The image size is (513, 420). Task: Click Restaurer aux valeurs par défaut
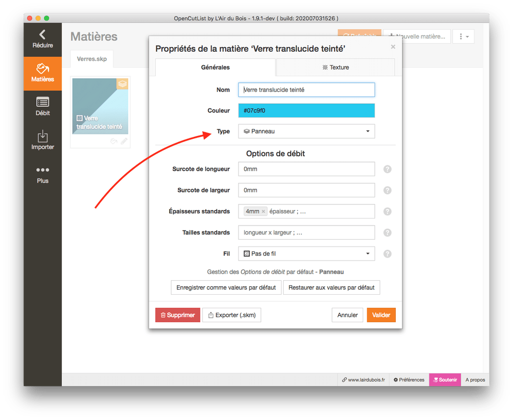[x=332, y=287]
